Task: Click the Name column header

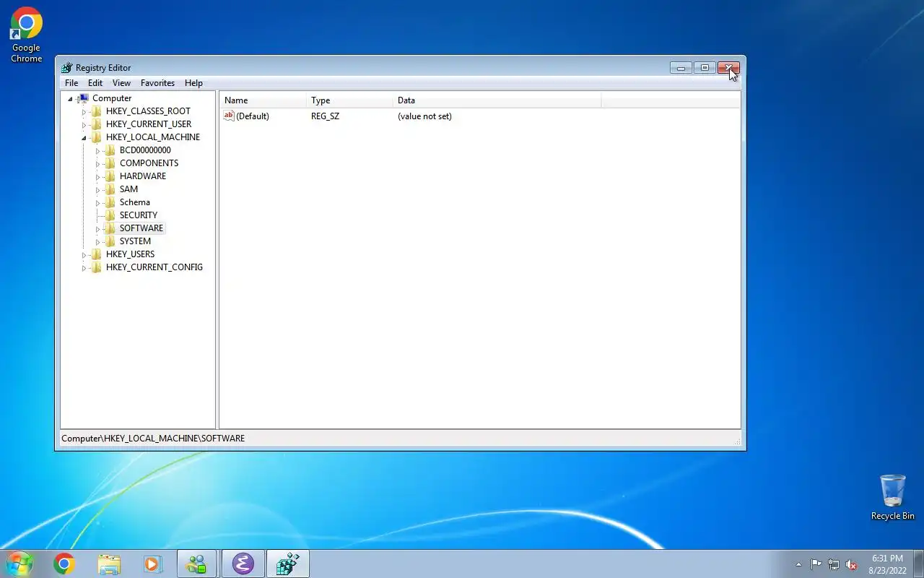Action: pos(263,100)
